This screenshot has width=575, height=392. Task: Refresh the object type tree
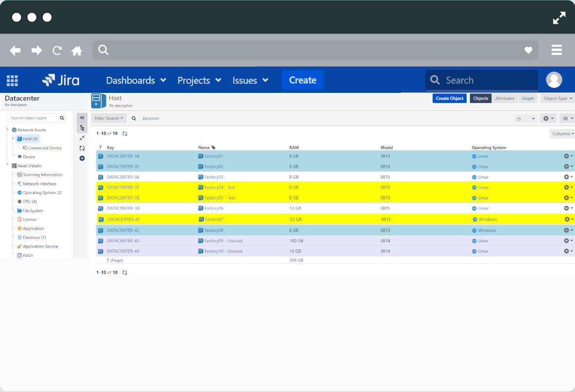pyautogui.click(x=82, y=148)
